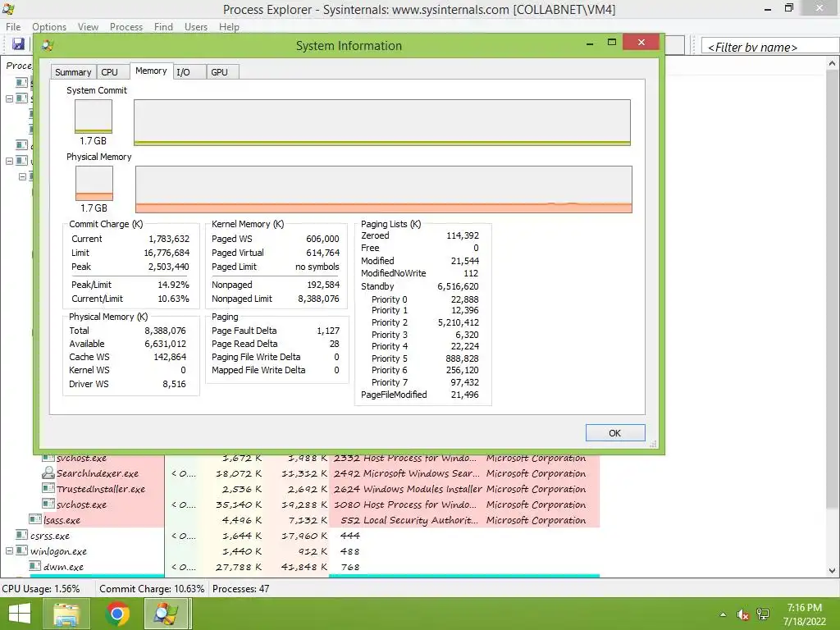The width and height of the screenshot is (840, 630).
Task: Open File Explorer from the taskbar
Action: point(66,614)
